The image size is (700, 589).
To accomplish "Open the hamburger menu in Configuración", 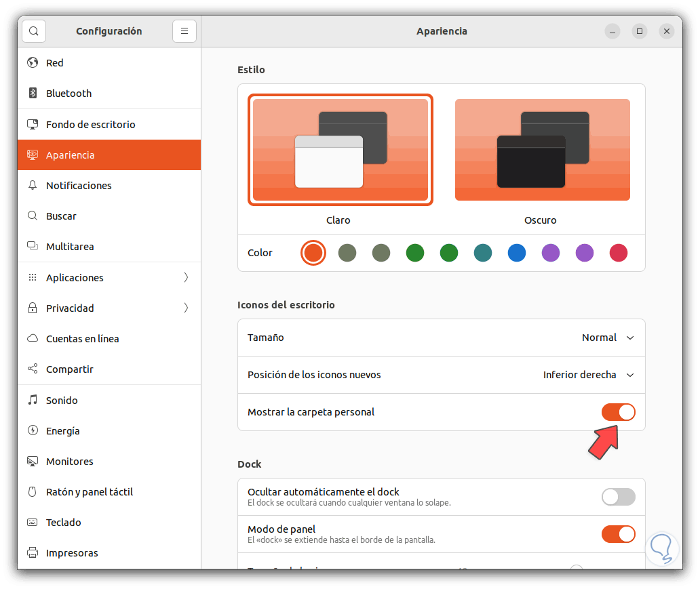I will (184, 31).
